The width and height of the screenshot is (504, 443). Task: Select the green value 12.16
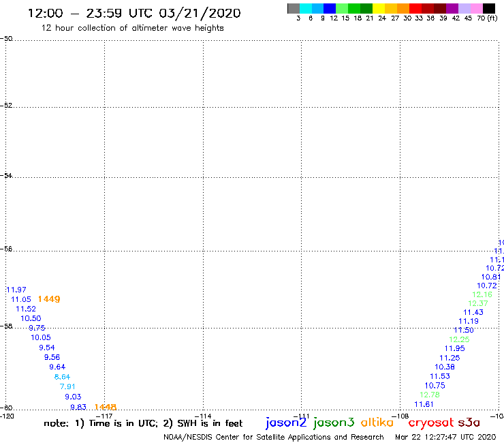[x=482, y=294]
